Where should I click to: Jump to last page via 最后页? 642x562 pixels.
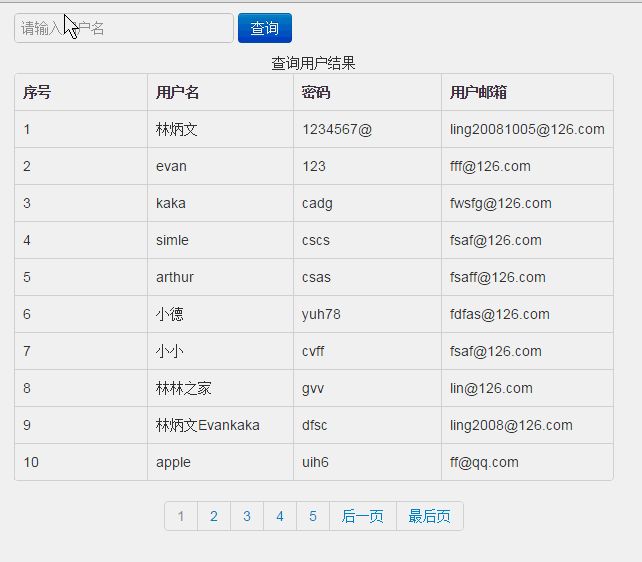tap(430, 516)
